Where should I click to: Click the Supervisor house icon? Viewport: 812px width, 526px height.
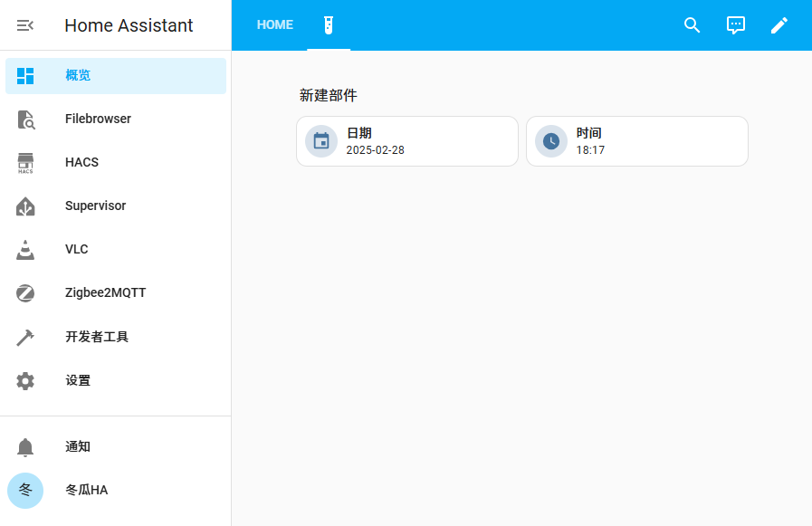click(25, 206)
